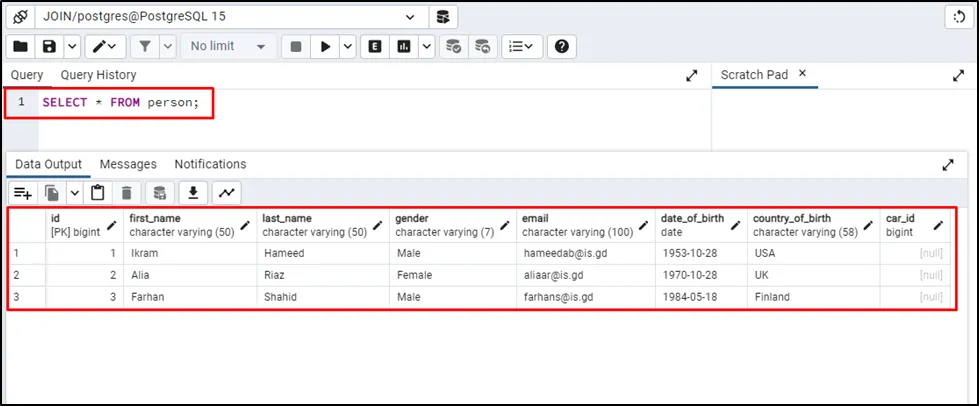Image resolution: width=979 pixels, height=406 pixels.
Task: Click the connection status icon
Action: [20, 17]
